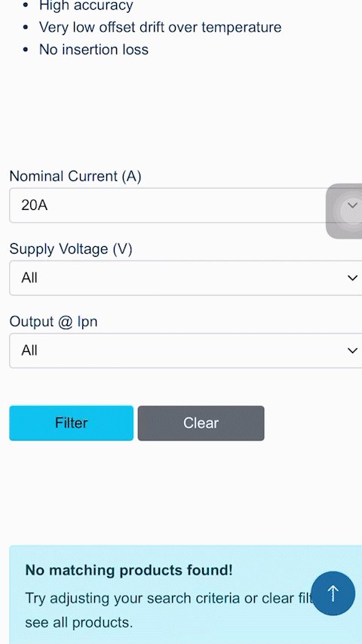The width and height of the screenshot is (362, 644).
Task: Click the Output @ Ipn label
Action: [x=54, y=322]
